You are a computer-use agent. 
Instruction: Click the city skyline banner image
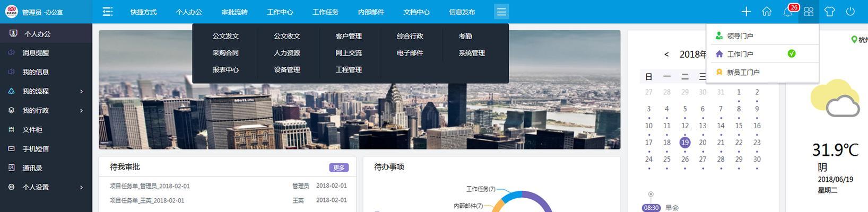[359, 90]
